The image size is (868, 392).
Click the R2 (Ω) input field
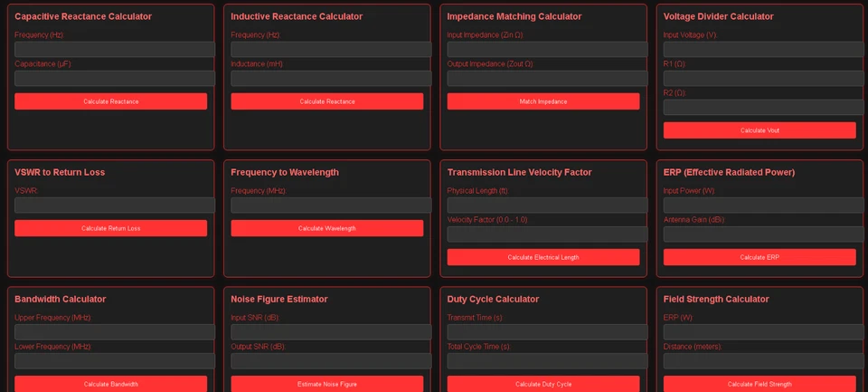click(x=764, y=107)
